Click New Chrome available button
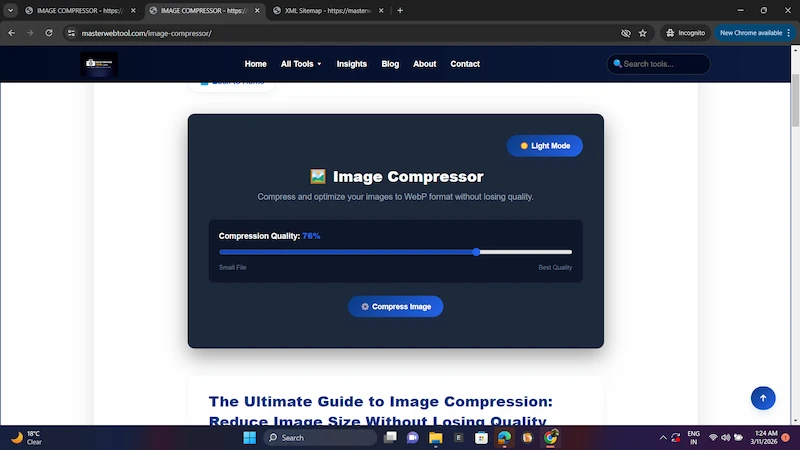 [755, 33]
